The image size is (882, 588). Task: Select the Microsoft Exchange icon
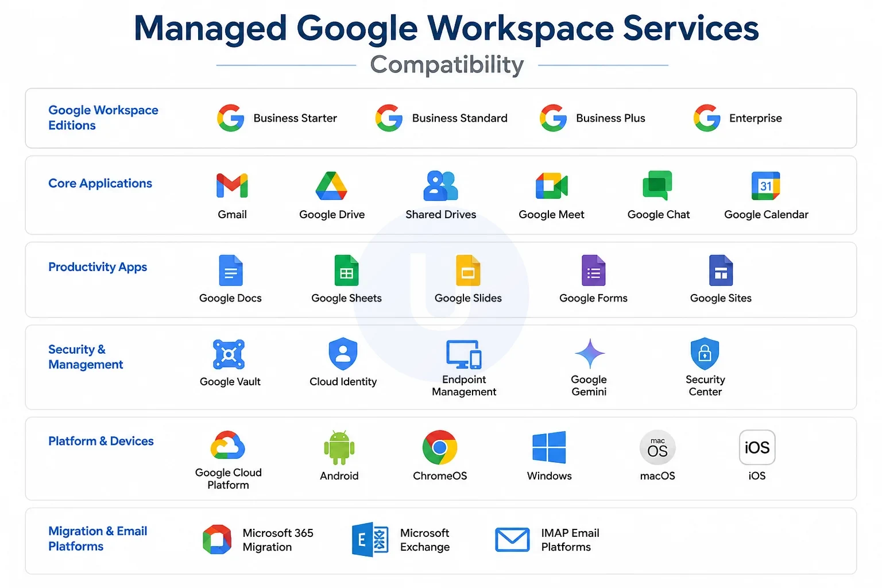(x=370, y=539)
